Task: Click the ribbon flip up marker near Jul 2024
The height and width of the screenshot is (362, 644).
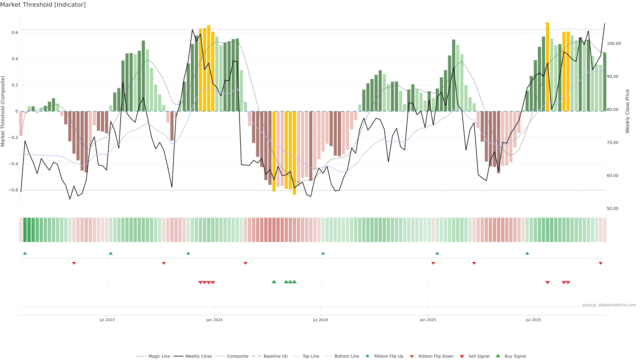Action: coord(323,253)
